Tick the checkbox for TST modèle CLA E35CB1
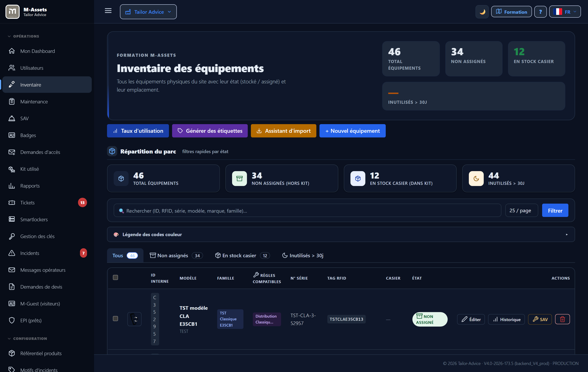 115,319
